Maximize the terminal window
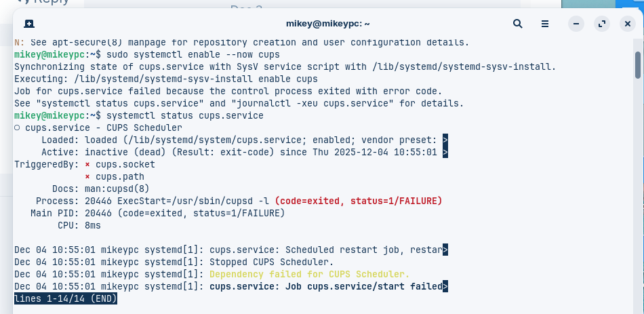644x314 pixels. [x=601, y=24]
